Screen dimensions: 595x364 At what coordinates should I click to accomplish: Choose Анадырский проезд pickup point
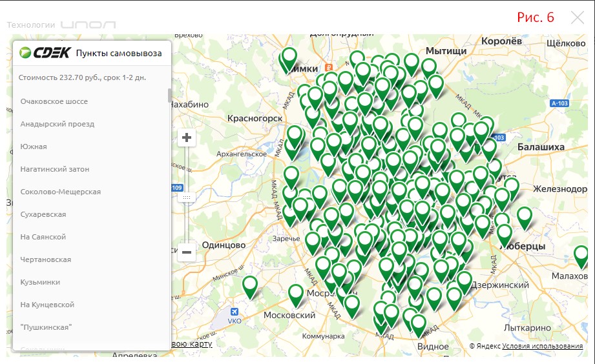click(57, 124)
